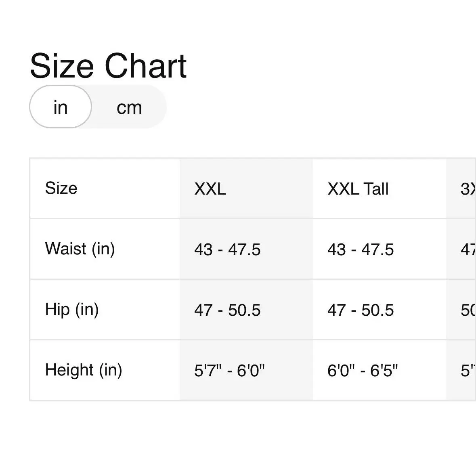Click XXL waist value 43 - 47.5
The width and height of the screenshot is (476, 476).
227,250
